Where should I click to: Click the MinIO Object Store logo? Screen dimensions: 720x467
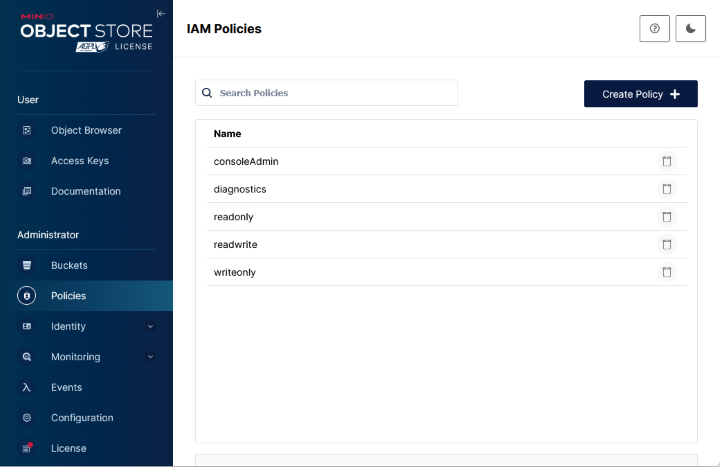point(86,31)
